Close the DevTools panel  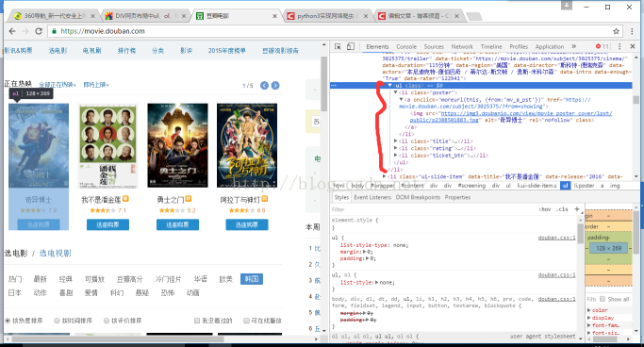coord(633,46)
